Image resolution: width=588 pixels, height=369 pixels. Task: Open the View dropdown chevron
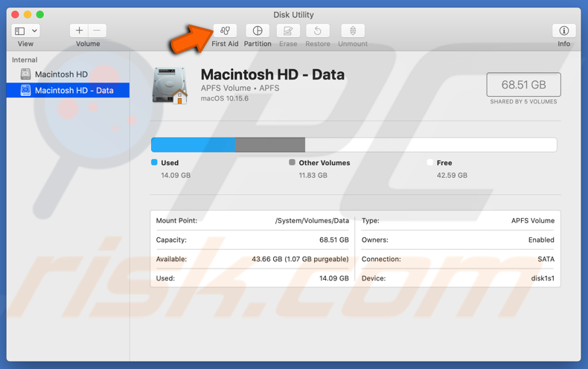point(34,31)
